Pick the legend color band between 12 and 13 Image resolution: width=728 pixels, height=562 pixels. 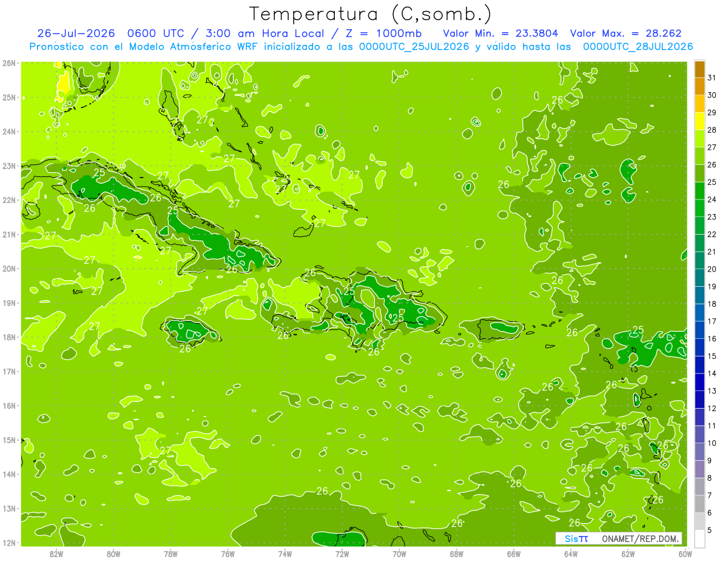pyautogui.click(x=699, y=400)
